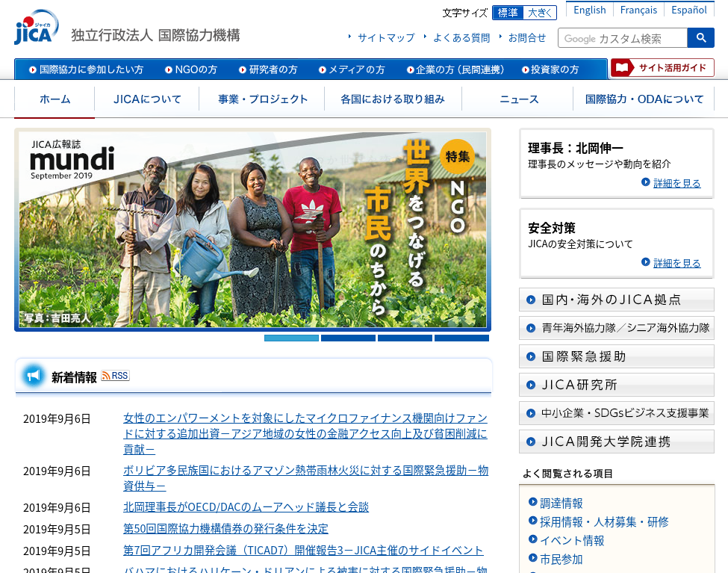
Task: Open news link about ボリビア アマゾン熱帯雨林火災
Action: click(305, 477)
